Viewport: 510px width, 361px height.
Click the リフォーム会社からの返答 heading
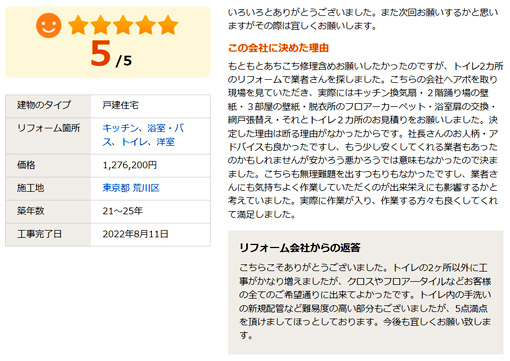[x=300, y=248]
